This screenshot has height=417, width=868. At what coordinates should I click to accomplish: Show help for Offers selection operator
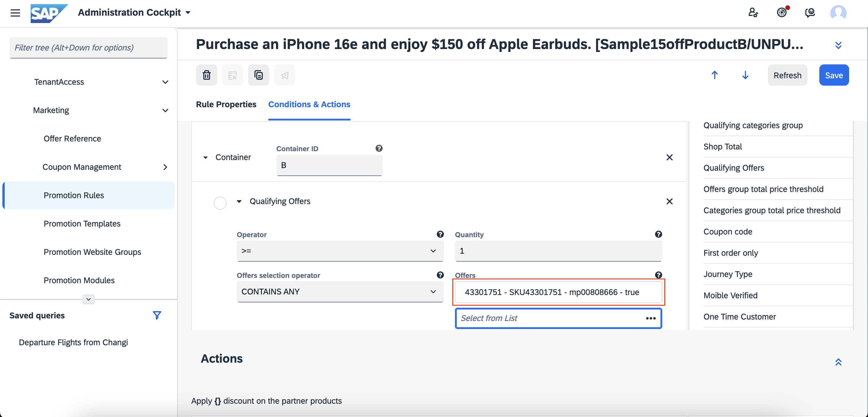440,275
